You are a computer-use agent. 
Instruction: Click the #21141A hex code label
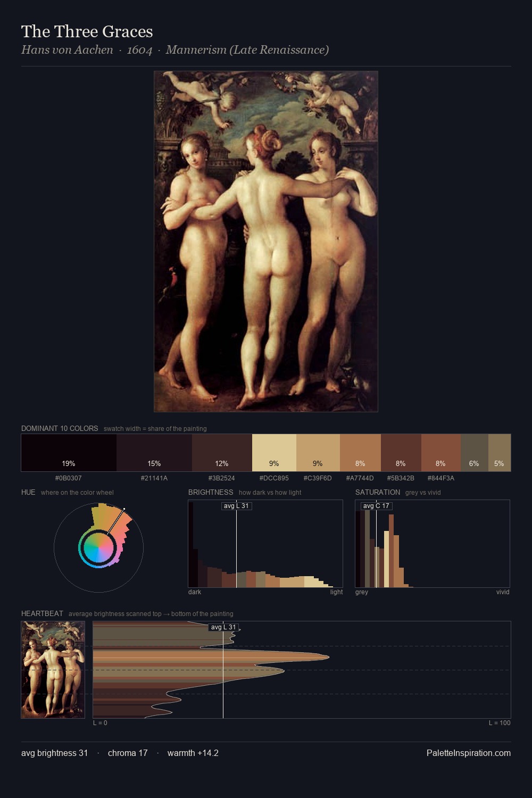(154, 478)
